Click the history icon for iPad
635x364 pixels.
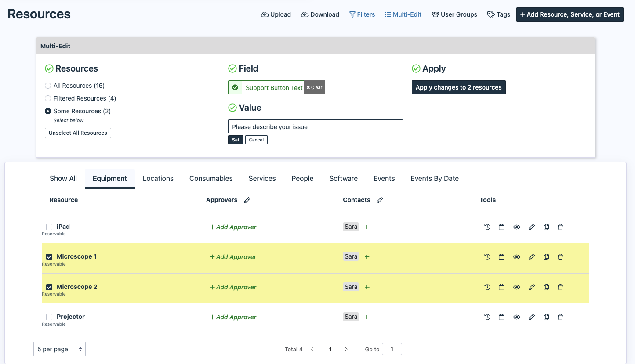(x=487, y=227)
